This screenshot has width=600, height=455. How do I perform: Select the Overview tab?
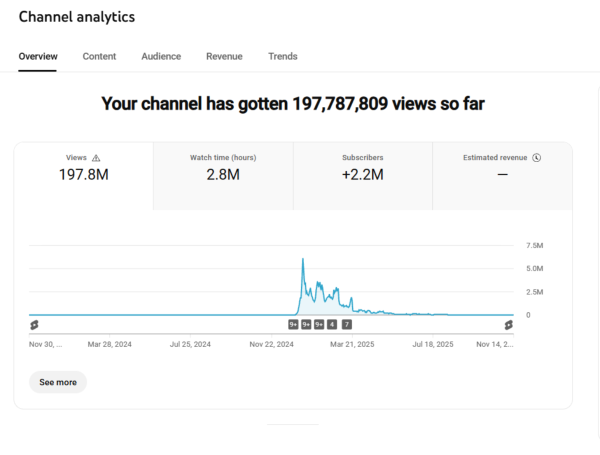[x=38, y=57]
